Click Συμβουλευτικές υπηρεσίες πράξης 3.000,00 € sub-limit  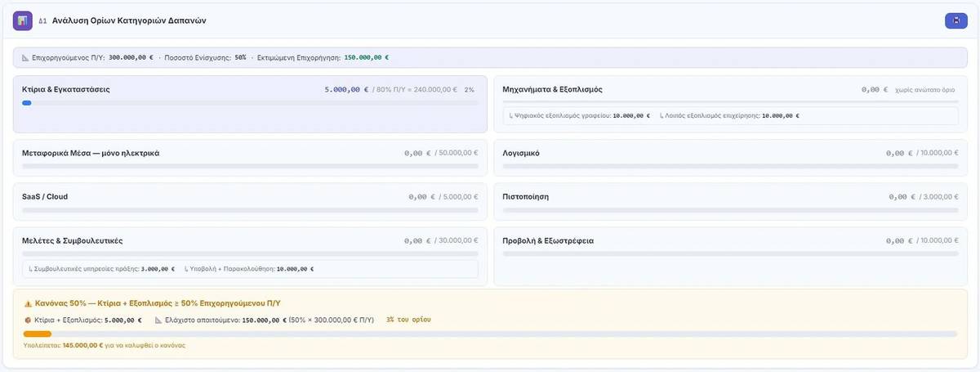click(x=101, y=268)
